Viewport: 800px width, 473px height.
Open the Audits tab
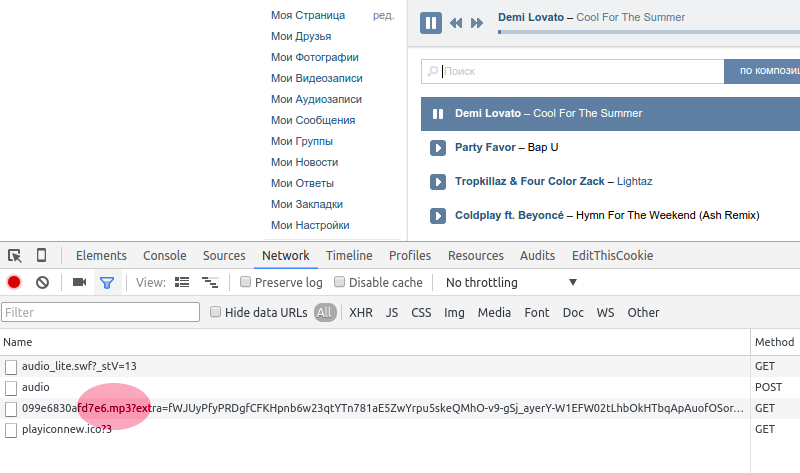coord(537,256)
